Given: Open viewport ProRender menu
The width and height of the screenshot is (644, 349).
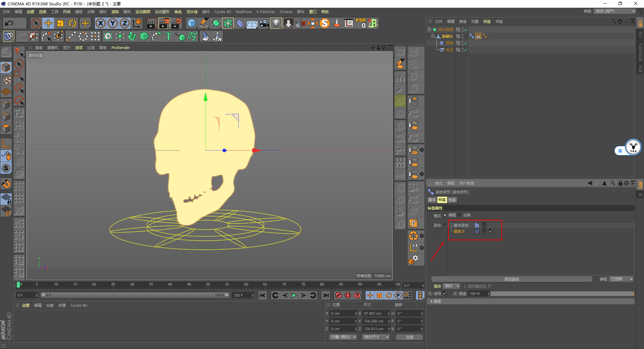Looking at the screenshot, I should click(120, 48).
